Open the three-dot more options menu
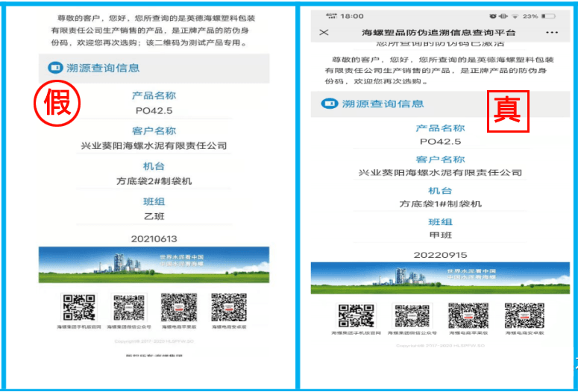 [x=552, y=33]
